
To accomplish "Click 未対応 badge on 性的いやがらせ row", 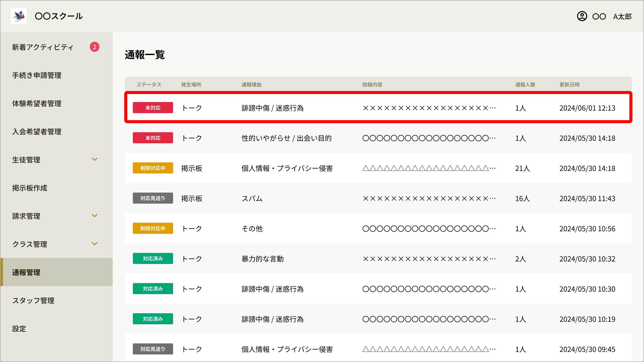I will coord(153,138).
